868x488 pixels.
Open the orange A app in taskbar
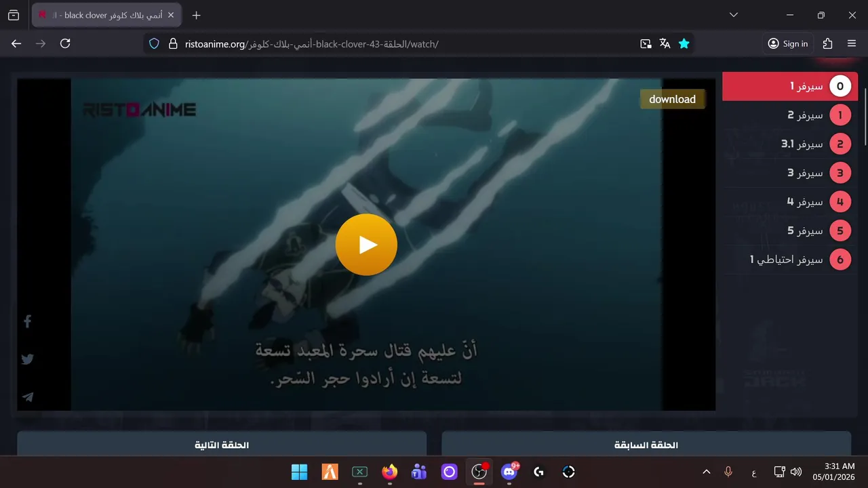coord(330,472)
